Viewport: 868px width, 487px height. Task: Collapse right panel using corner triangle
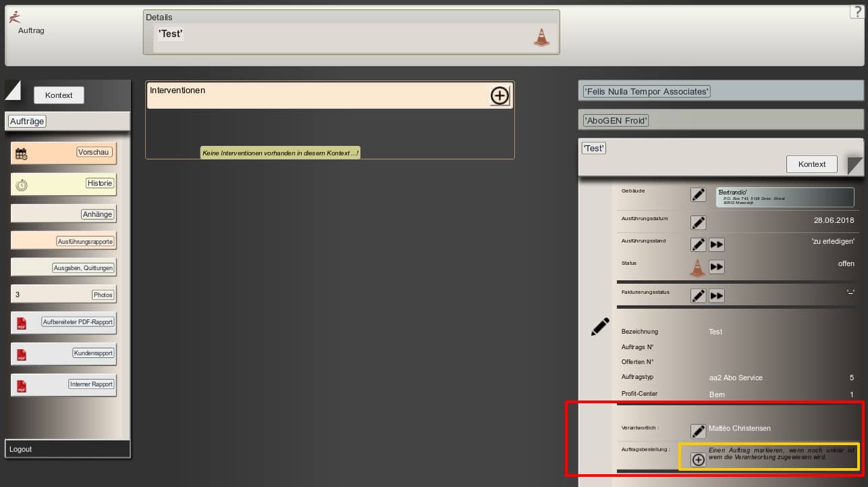coord(855,165)
